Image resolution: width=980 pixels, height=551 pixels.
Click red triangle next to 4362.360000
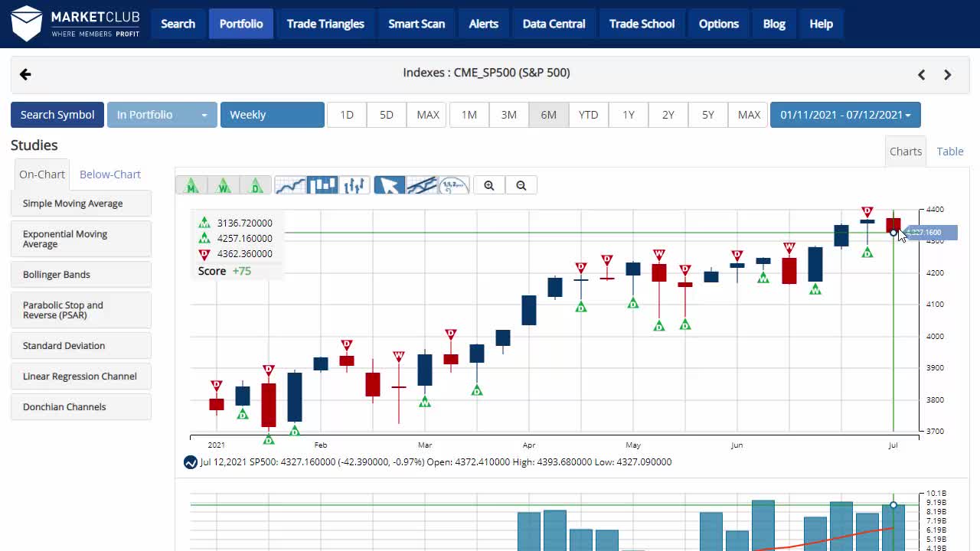[204, 254]
